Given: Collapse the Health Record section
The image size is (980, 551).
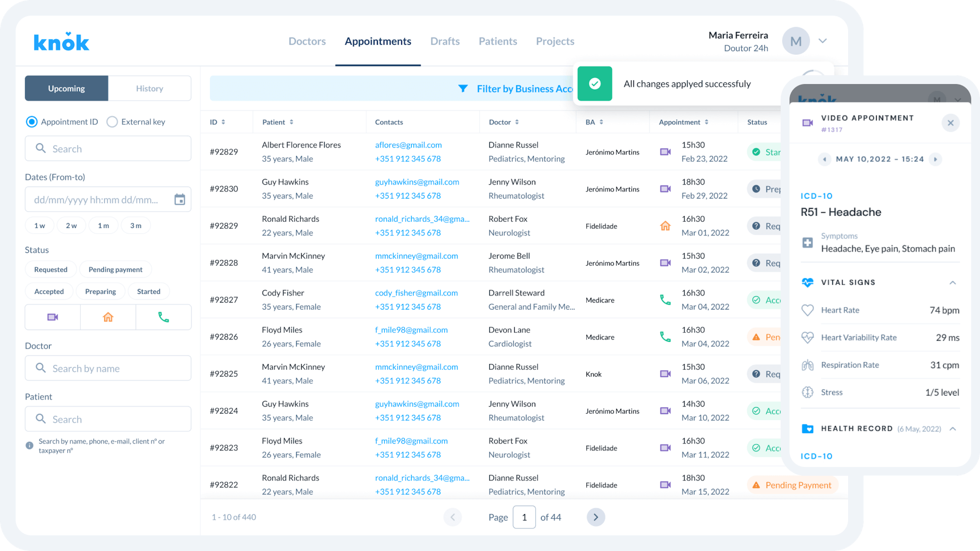Looking at the screenshot, I should click(x=953, y=429).
